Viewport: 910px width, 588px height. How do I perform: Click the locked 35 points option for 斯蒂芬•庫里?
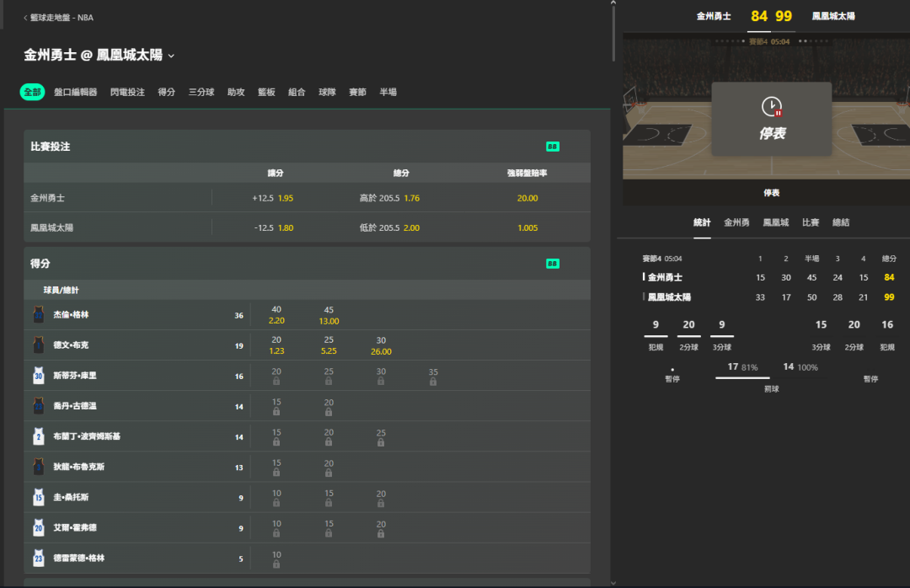point(433,376)
